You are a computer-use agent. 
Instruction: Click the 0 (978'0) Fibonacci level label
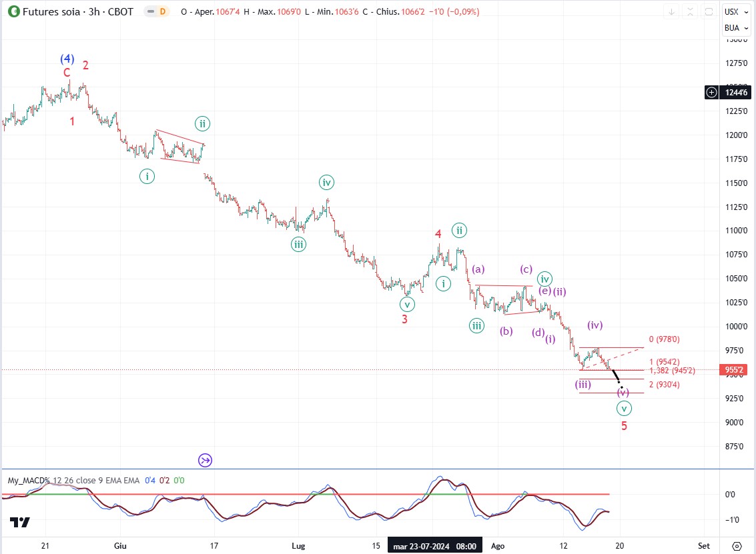click(x=665, y=339)
